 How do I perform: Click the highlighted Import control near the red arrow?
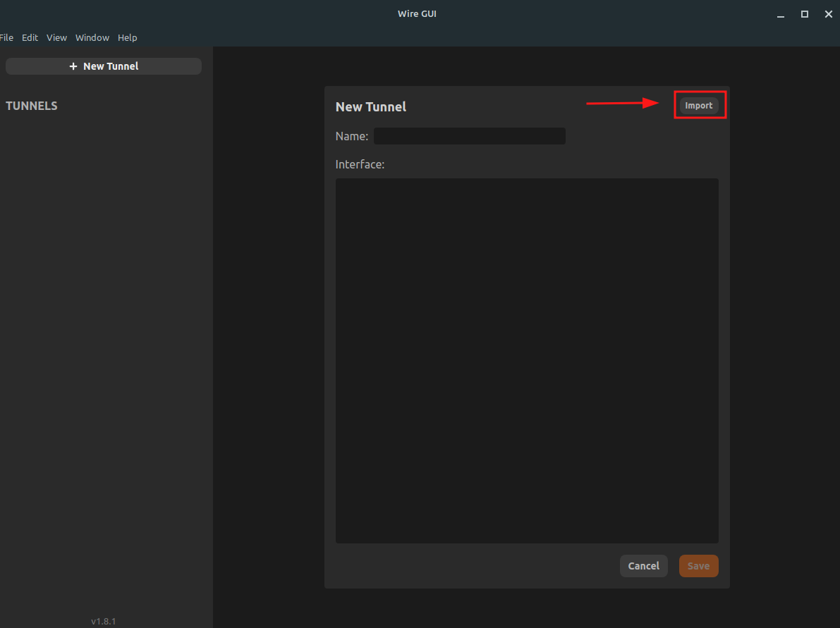(x=698, y=104)
